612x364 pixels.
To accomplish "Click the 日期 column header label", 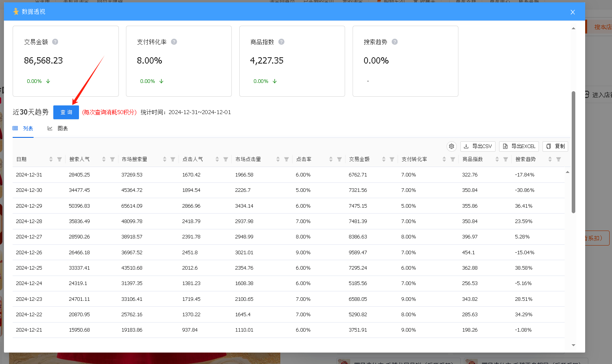I will click(x=21, y=159).
